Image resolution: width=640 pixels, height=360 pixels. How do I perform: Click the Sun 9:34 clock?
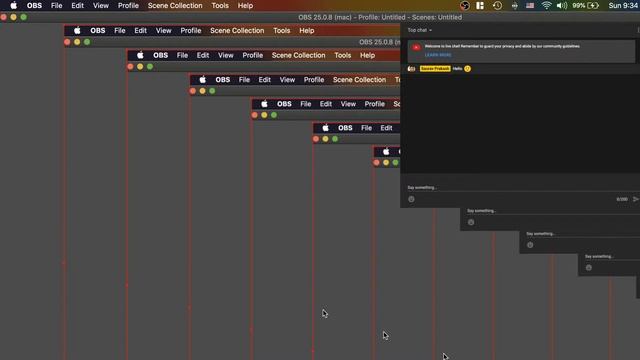tap(623, 6)
